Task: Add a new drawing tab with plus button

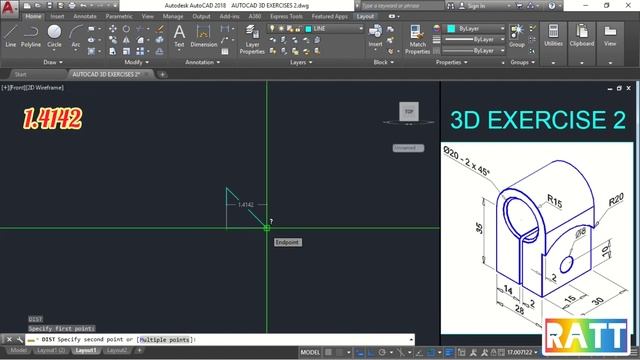Action: (x=162, y=74)
